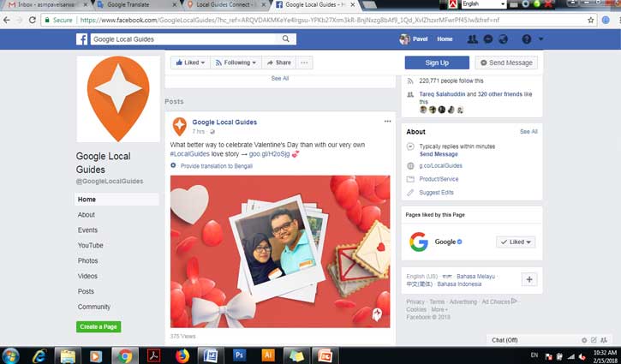Click the create group icon in chat bar

click(604, 340)
